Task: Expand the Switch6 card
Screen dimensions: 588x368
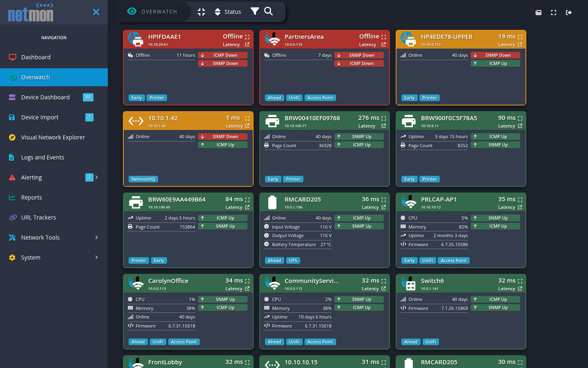Action: 520,281
